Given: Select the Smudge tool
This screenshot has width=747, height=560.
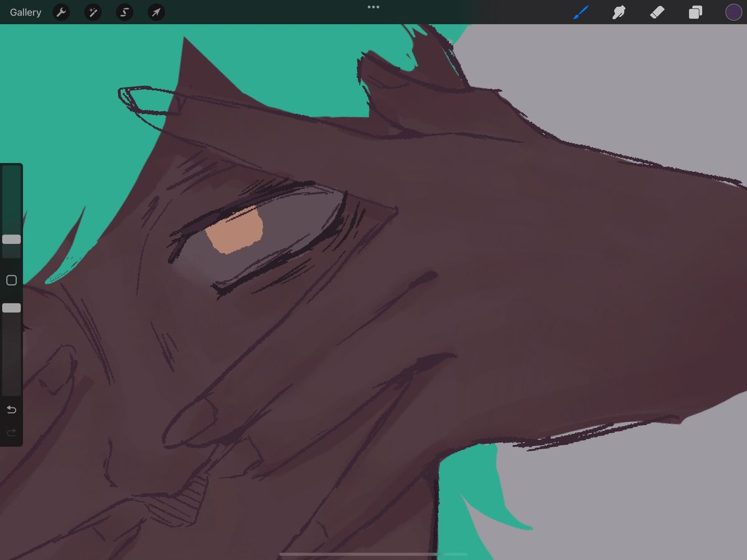Looking at the screenshot, I should point(619,12).
